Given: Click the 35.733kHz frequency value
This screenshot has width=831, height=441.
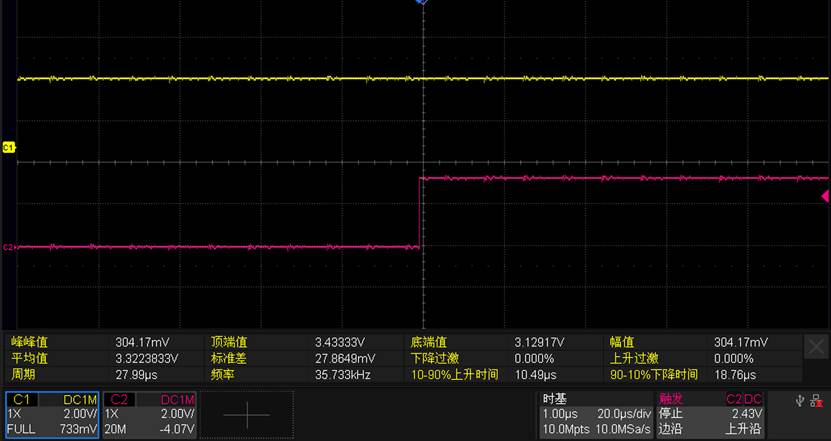Looking at the screenshot, I should coord(343,375).
